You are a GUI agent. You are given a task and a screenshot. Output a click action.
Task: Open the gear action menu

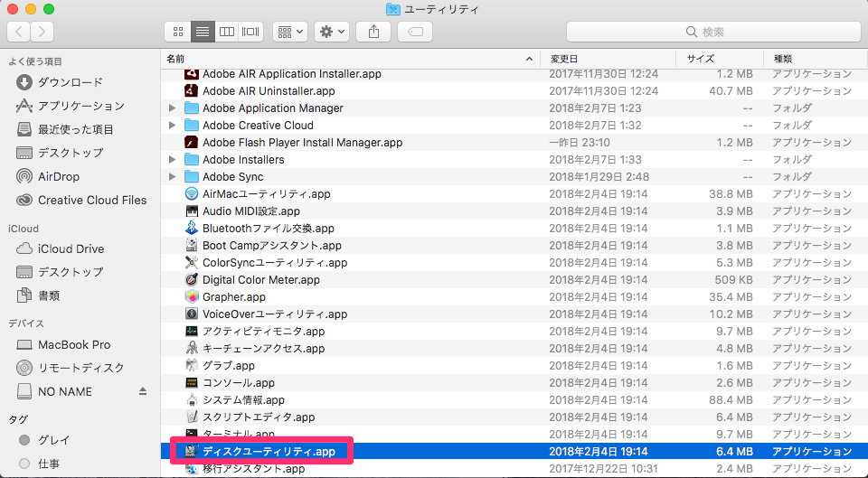(332, 33)
